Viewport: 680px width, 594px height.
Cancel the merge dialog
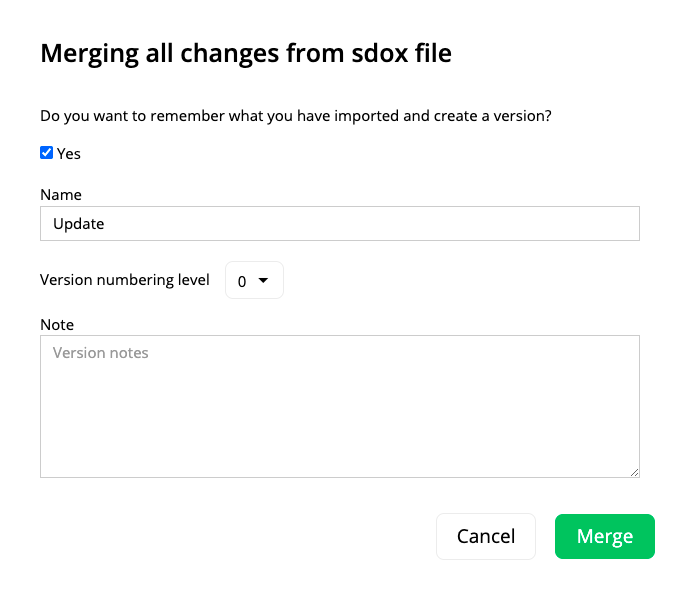tap(486, 536)
